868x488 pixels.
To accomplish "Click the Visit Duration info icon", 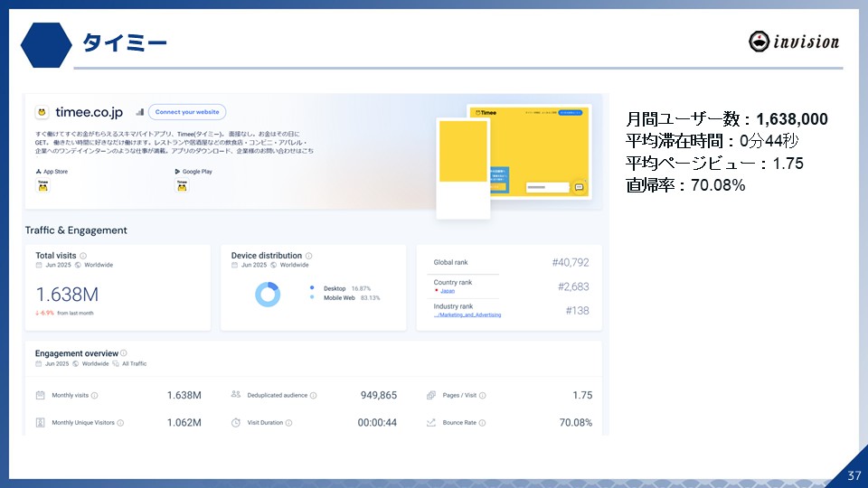I will click(288, 423).
